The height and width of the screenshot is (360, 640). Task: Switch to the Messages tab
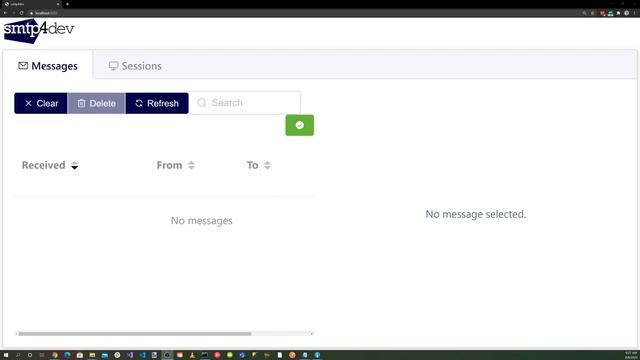coord(48,66)
